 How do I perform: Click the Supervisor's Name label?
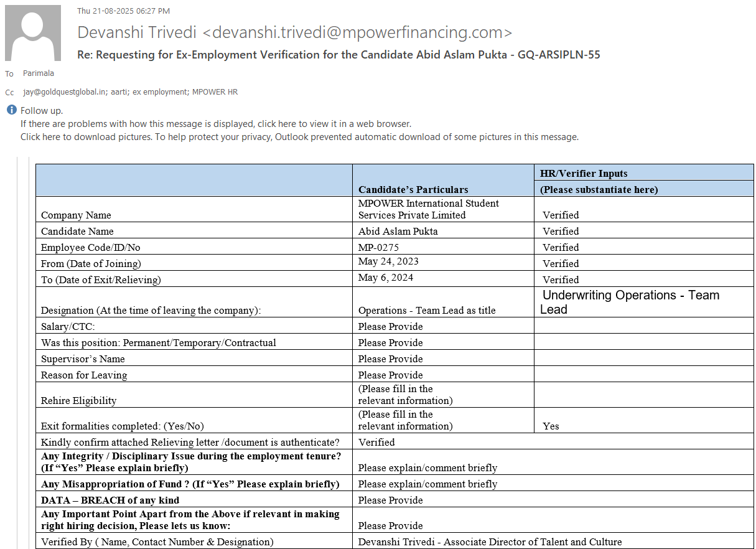point(83,359)
